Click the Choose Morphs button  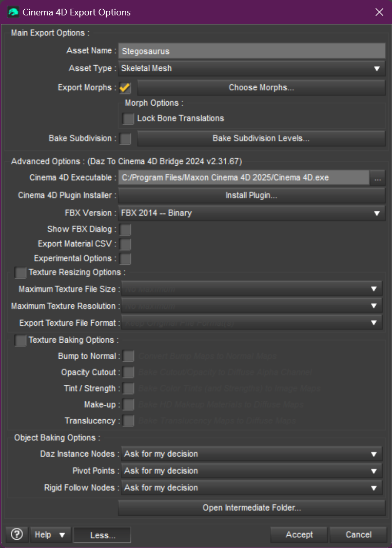click(x=261, y=88)
